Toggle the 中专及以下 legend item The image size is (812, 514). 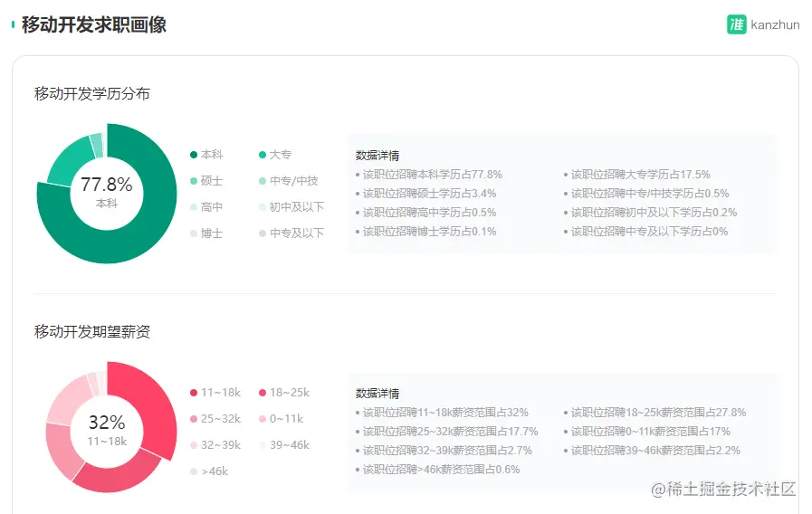coord(291,233)
